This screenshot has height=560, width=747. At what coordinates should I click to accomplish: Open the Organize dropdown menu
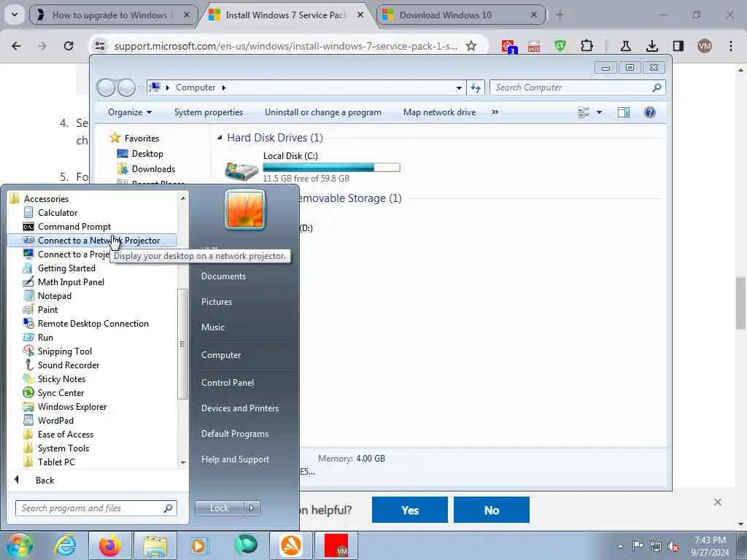[x=130, y=112]
